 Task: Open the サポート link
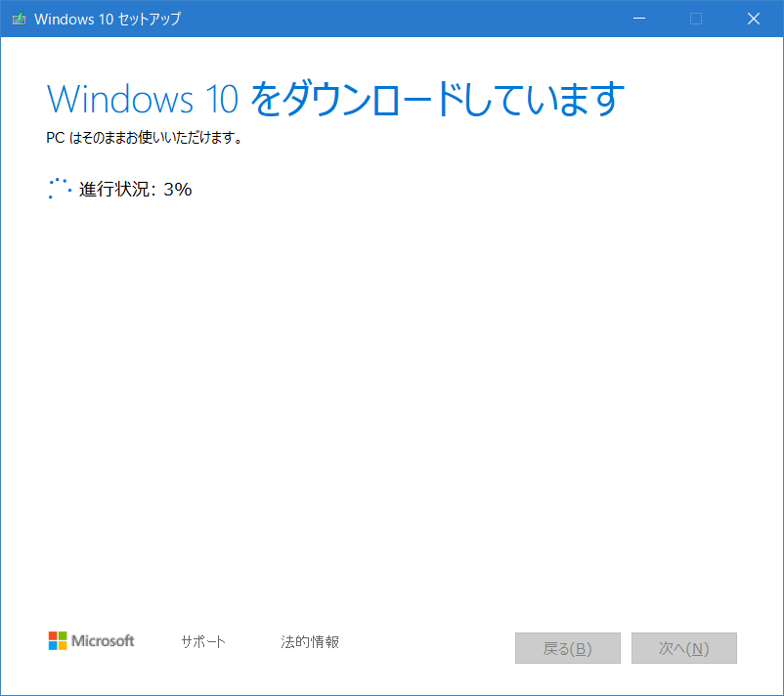pos(203,641)
